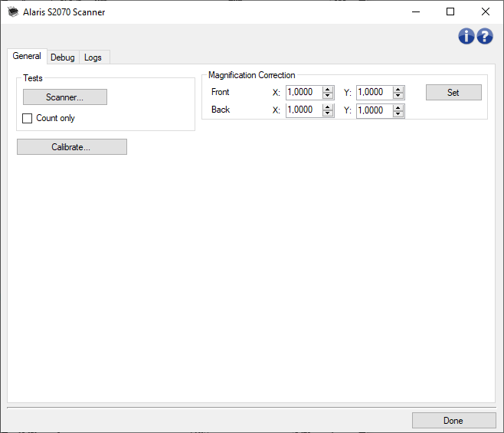Increase Back Y value with up arrow
Viewport: 504px width, 433px height.
click(x=398, y=107)
